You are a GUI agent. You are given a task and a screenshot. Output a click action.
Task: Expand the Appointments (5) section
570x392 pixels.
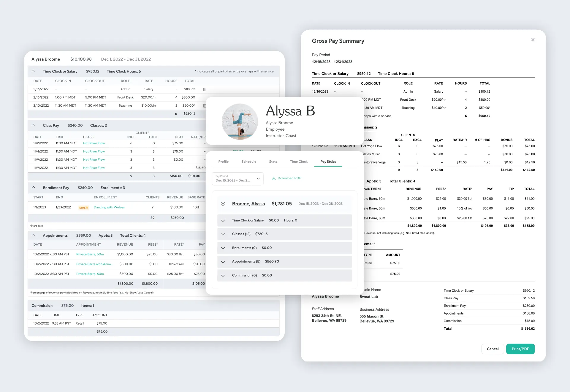pos(223,262)
